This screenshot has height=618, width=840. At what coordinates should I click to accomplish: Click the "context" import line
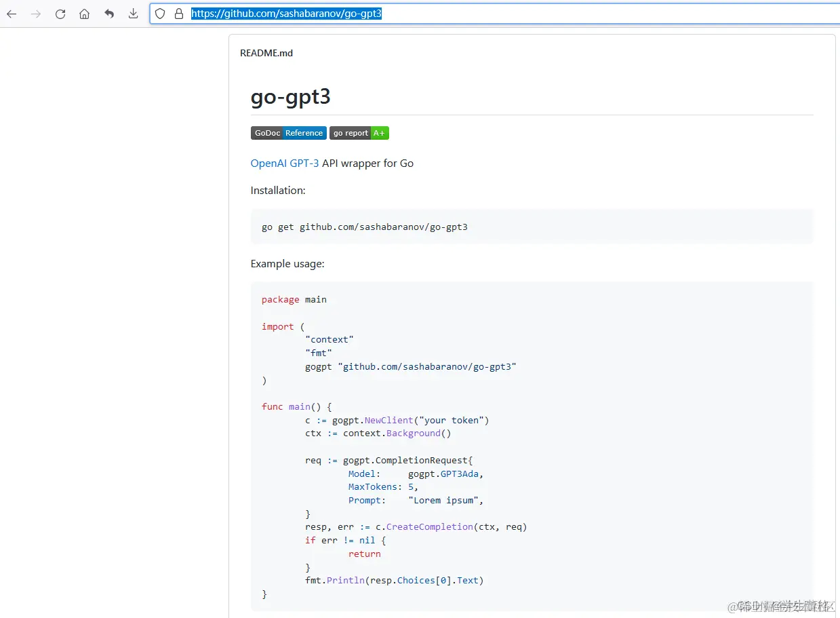pyautogui.click(x=329, y=339)
